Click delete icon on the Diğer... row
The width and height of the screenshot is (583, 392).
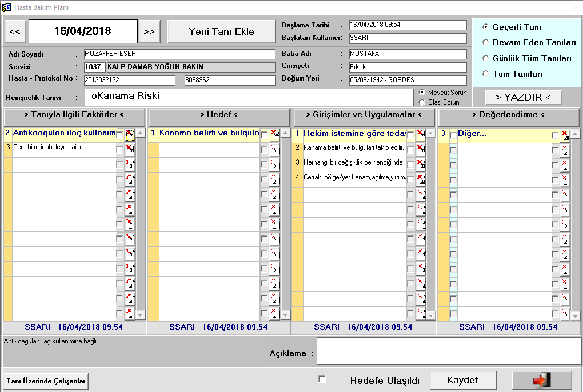click(565, 135)
